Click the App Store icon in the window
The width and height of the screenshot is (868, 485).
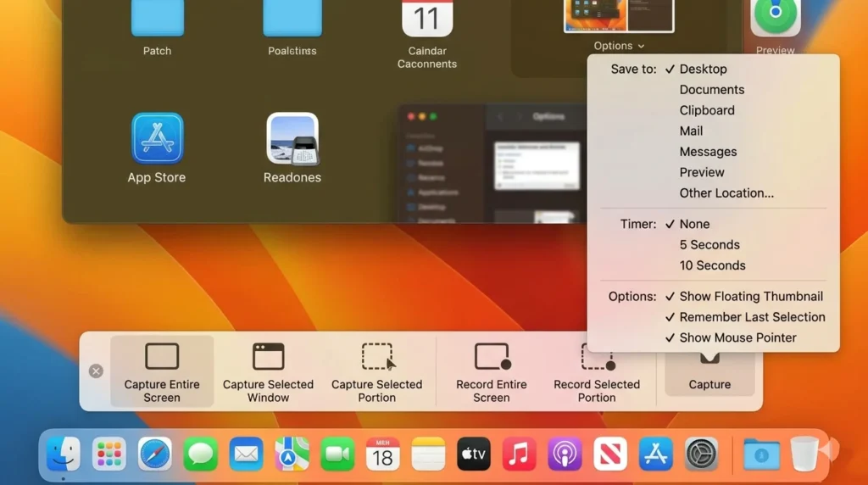(x=157, y=138)
